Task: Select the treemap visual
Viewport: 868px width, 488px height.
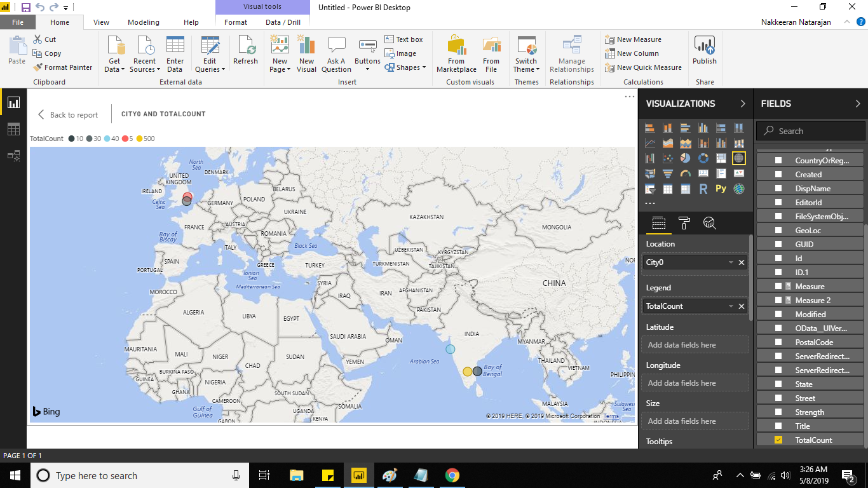Action: pyautogui.click(x=721, y=158)
